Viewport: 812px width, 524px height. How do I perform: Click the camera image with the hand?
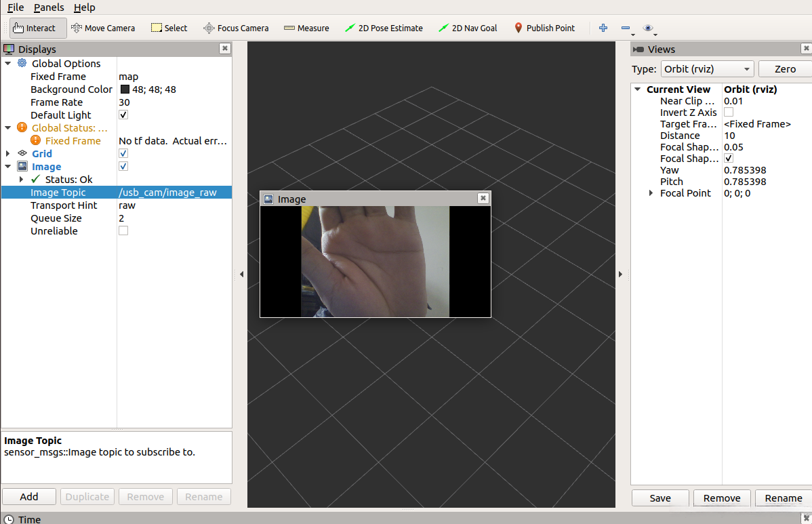(375, 262)
